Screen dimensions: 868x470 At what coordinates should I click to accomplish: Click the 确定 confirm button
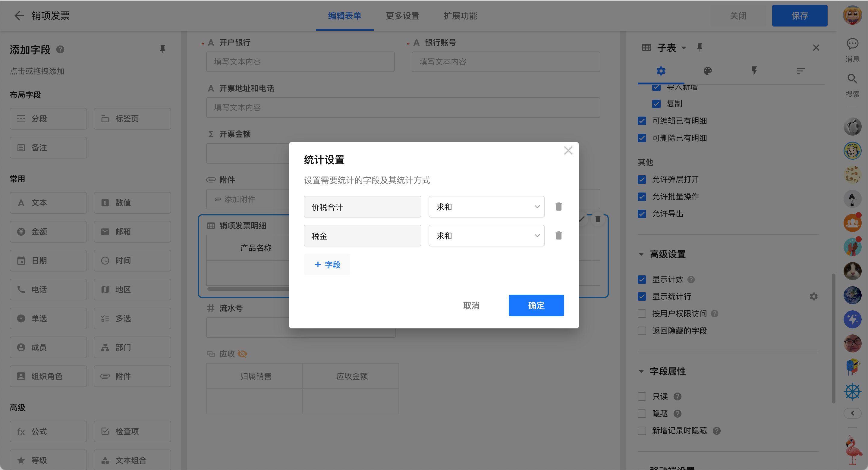click(x=536, y=305)
